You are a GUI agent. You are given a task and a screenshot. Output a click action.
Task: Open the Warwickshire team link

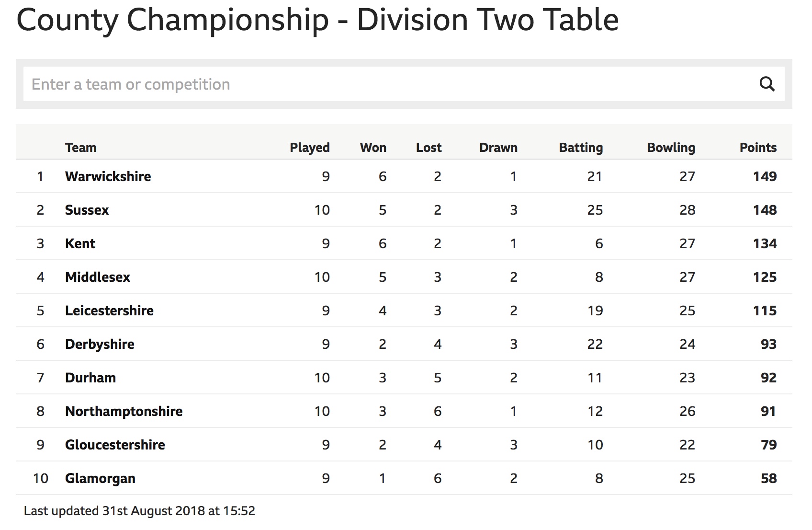(108, 176)
